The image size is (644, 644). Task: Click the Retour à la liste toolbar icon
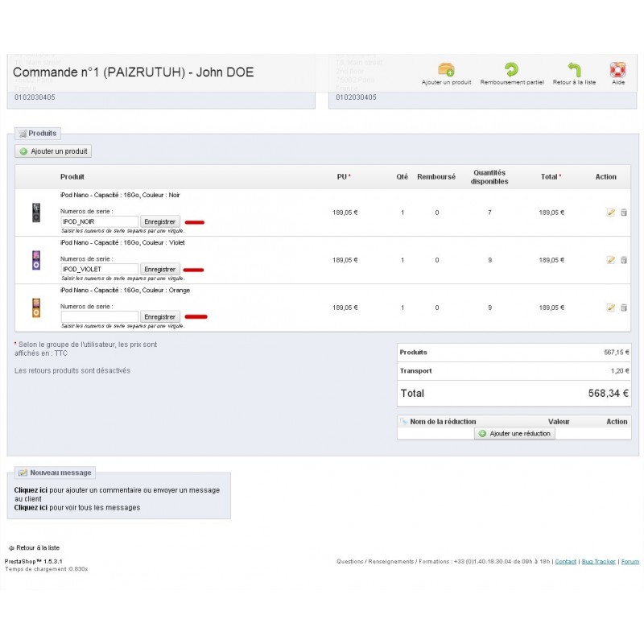(x=574, y=70)
